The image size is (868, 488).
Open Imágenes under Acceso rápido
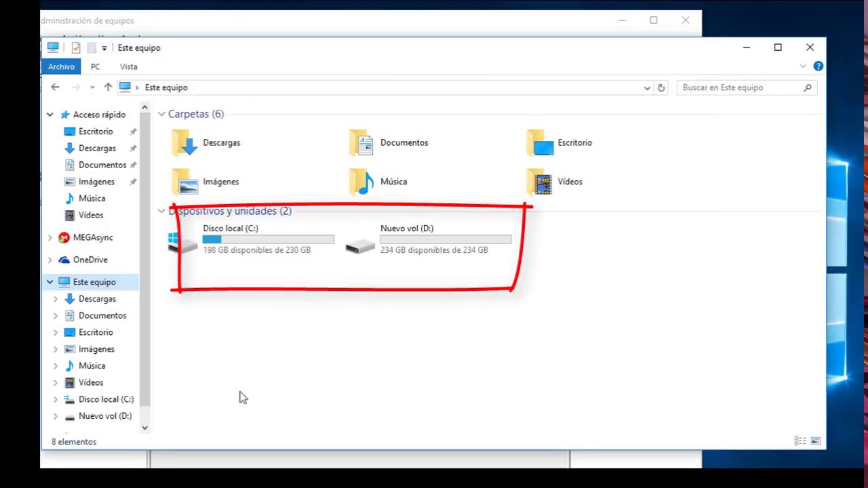click(x=96, y=182)
